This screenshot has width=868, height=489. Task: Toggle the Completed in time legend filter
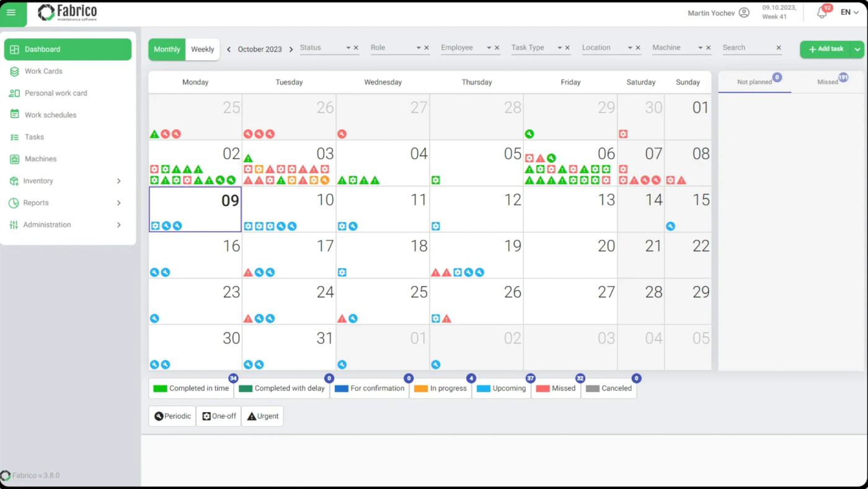[191, 388]
